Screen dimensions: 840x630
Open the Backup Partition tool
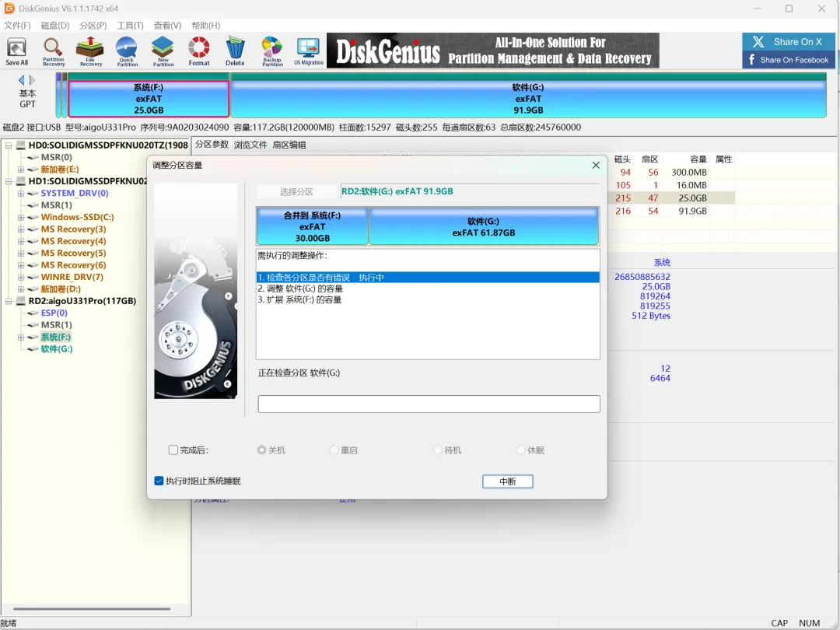[x=272, y=51]
